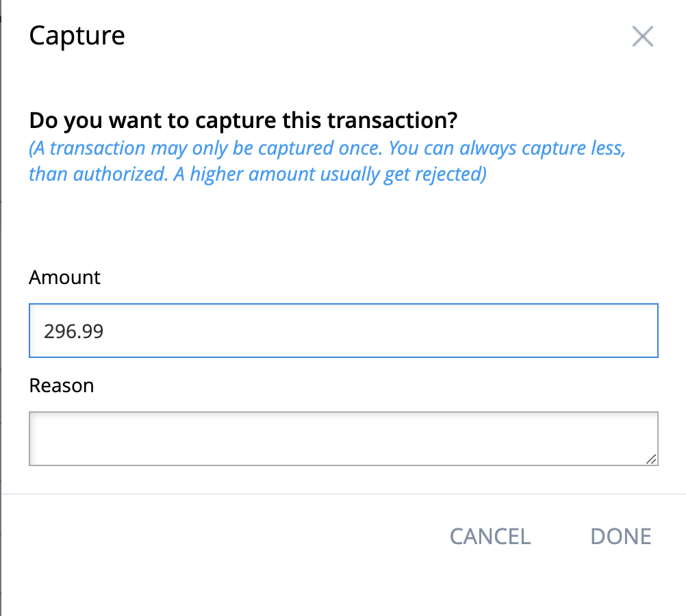Select the bold capture confirmation question text
This screenshot has height=616, width=686.
coord(243,120)
